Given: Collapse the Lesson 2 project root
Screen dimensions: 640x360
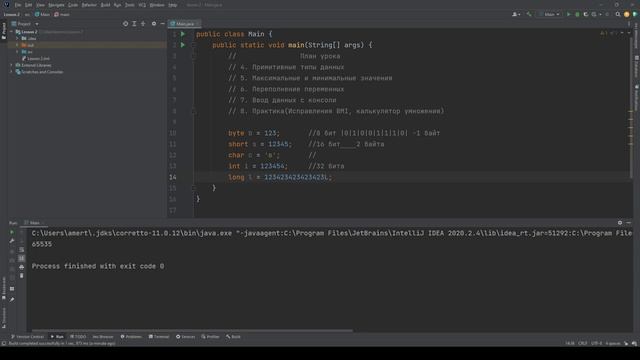Looking at the screenshot, I should [x=11, y=32].
